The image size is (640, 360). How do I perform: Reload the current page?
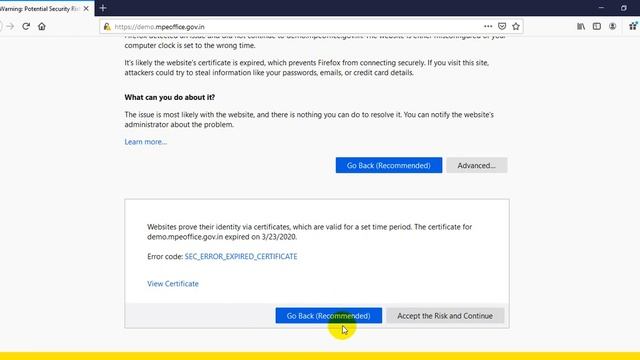(26, 27)
